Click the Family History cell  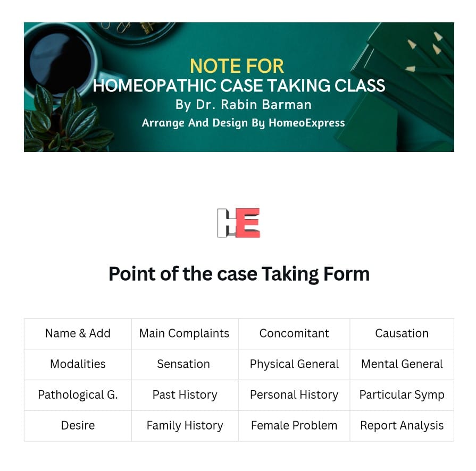(x=185, y=426)
